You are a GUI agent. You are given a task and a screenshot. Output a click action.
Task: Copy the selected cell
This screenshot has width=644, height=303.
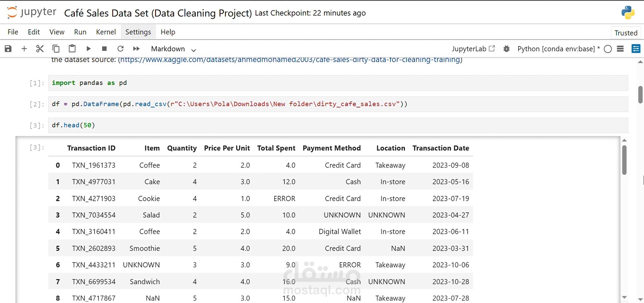[56, 49]
